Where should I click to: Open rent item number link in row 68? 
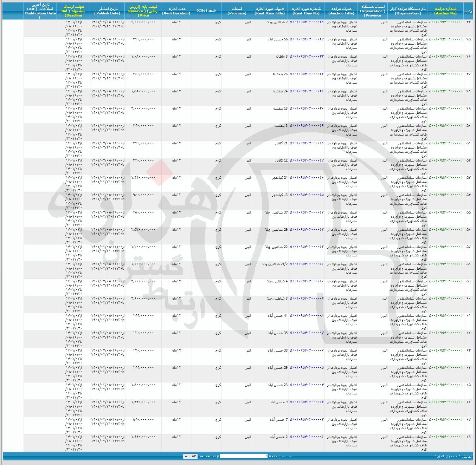(x=306, y=437)
